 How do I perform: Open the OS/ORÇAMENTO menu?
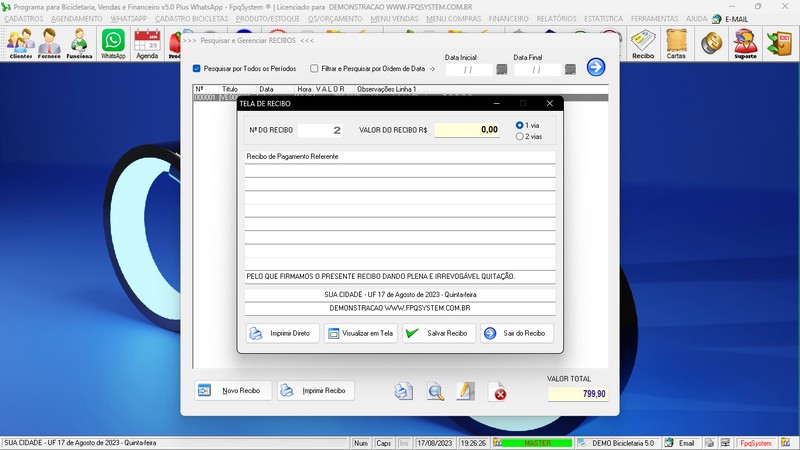click(x=335, y=19)
